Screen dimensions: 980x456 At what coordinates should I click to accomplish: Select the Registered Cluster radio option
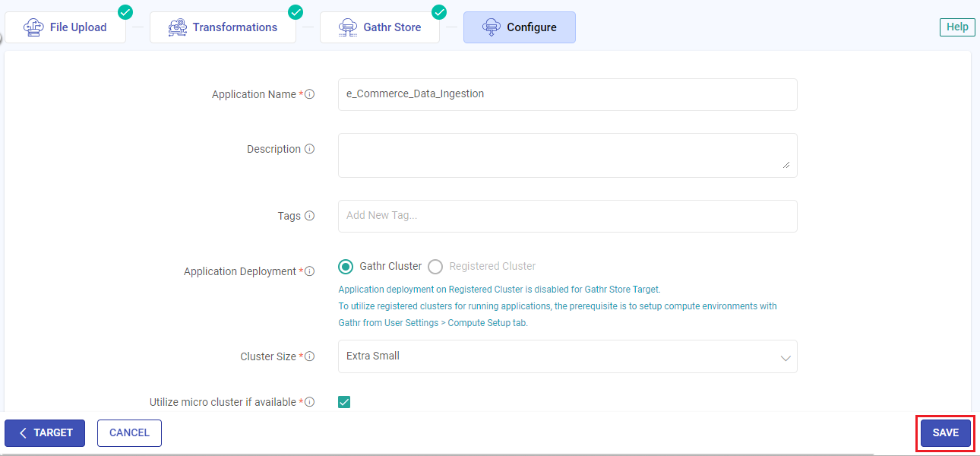point(435,267)
